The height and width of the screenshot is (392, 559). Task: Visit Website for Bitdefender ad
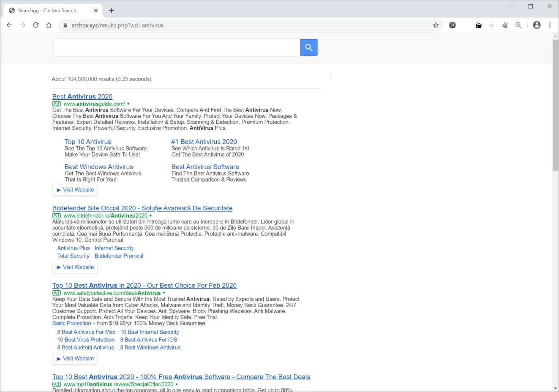tap(75, 267)
